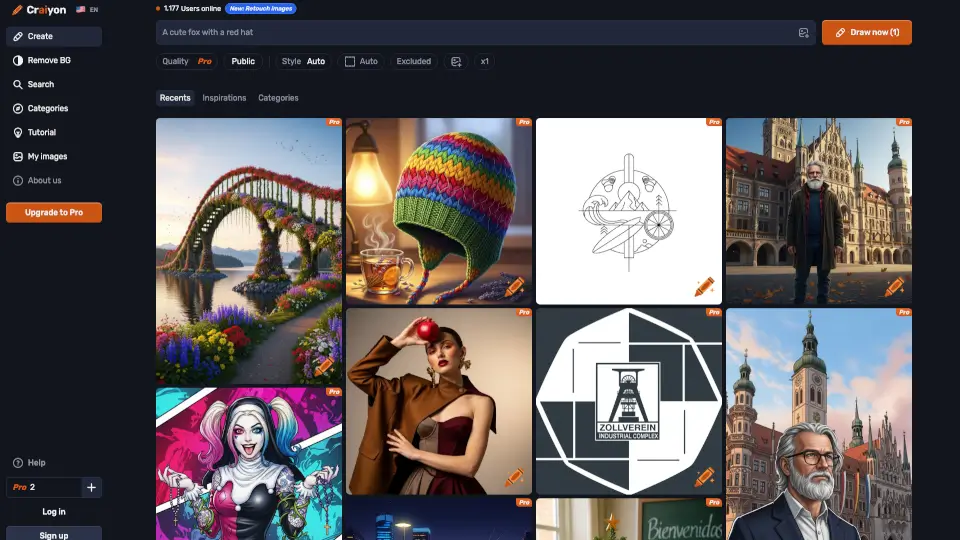Expand the aspect ratio Auto selector
Screen dimensions: 960x540
pyautogui.click(x=361, y=61)
